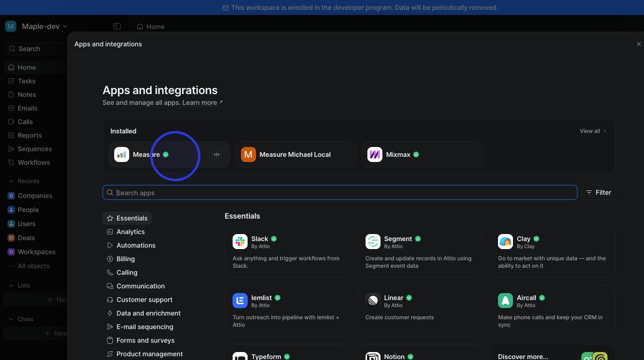Close the Apps and integrations dialog
The width and height of the screenshot is (644, 360).
[638, 44]
